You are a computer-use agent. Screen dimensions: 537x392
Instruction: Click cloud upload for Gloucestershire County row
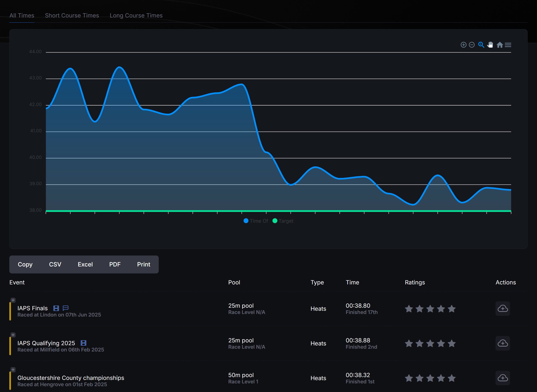(502, 378)
